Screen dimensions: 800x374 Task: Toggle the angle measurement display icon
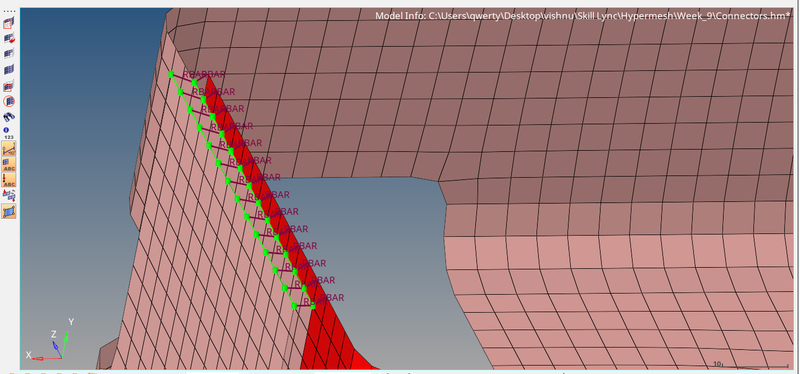9,148
